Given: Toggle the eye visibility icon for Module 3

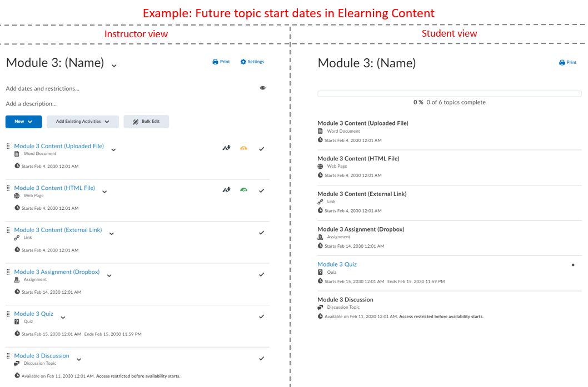Looking at the screenshot, I should tap(263, 88).
